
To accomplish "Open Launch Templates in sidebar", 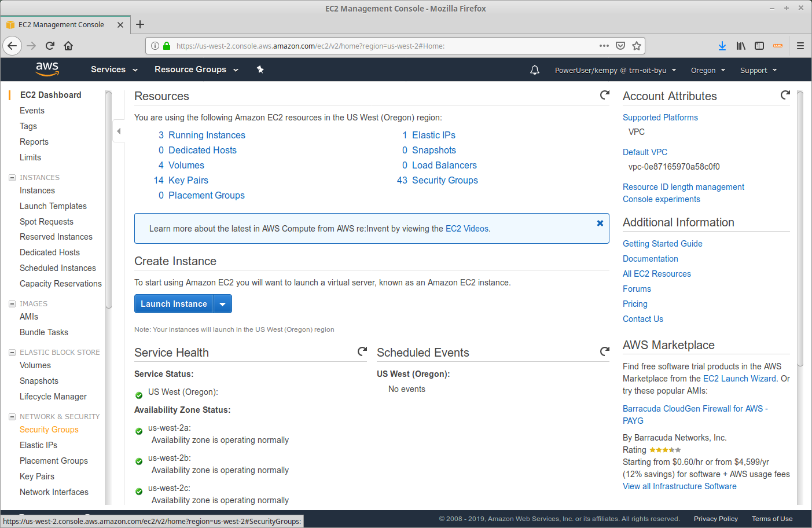I will [x=53, y=206].
